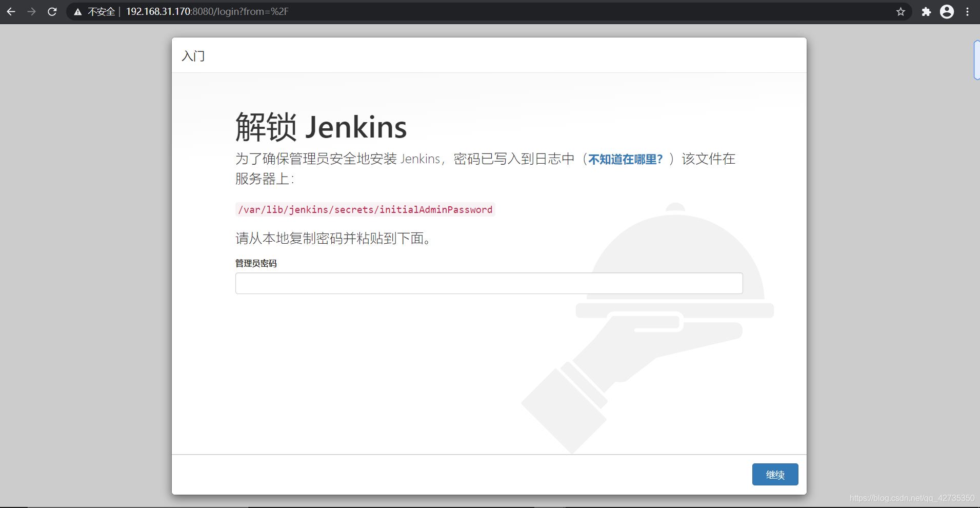Click the 入门 header title
Screen dimensions: 980x508
tap(193, 56)
